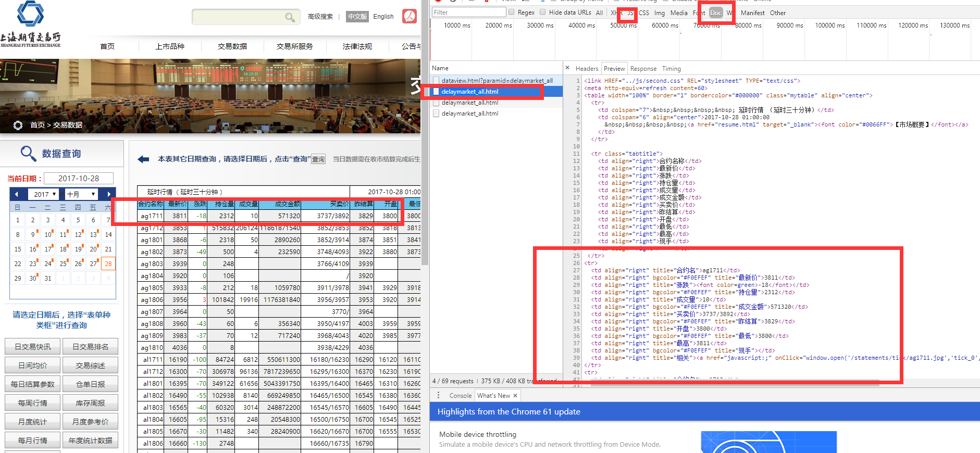Open the DevTools drawer three-dot menu
The height and width of the screenshot is (453, 980).
[x=438, y=395]
